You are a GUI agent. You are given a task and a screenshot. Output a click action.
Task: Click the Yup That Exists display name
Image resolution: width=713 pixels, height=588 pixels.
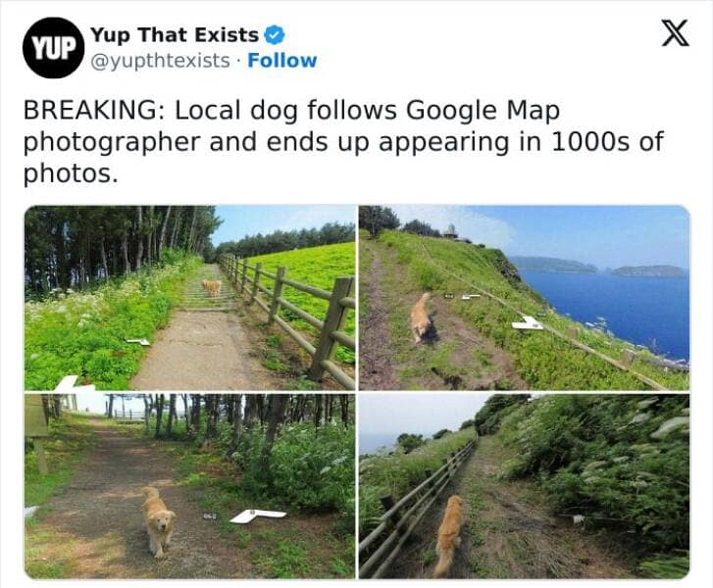[x=175, y=35]
